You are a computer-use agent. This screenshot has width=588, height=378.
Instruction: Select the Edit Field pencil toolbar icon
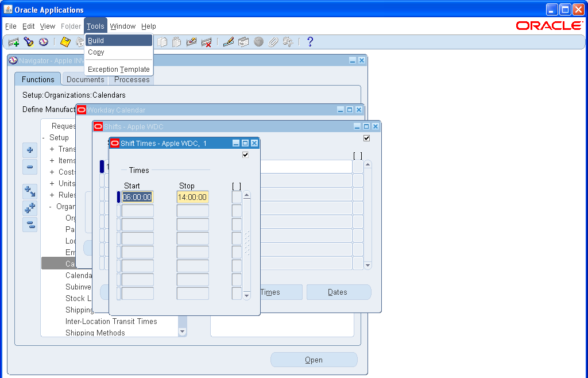[x=229, y=41]
